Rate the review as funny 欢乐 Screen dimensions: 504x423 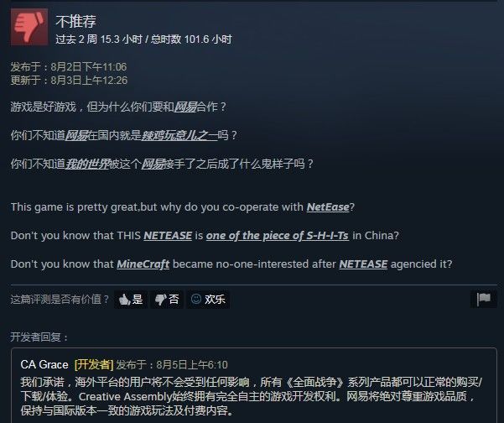tap(208, 300)
